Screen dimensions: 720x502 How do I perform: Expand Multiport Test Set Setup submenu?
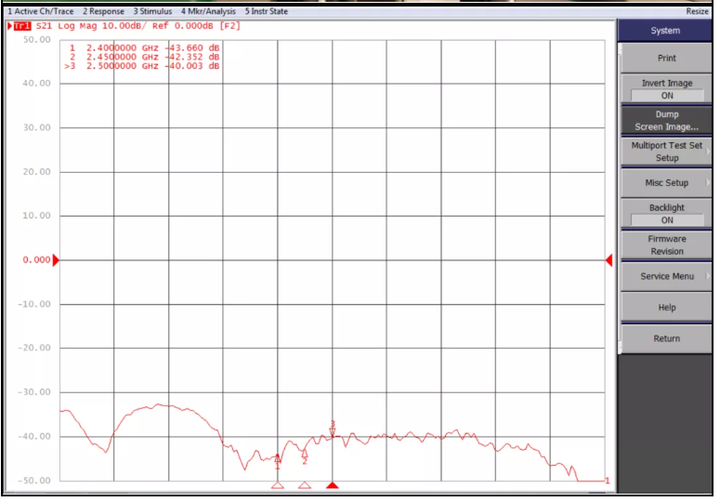coord(666,152)
